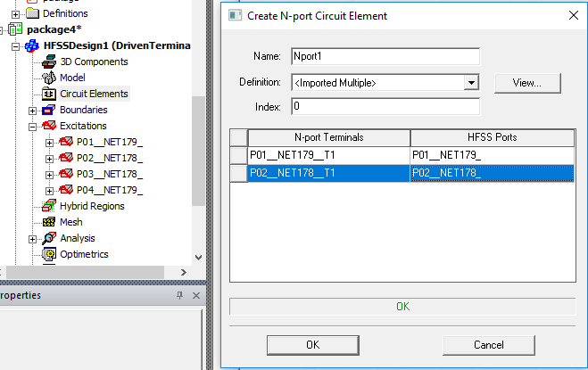The height and width of the screenshot is (370, 588).
Task: Expand the Boundaries tree node
Action: 33,110
